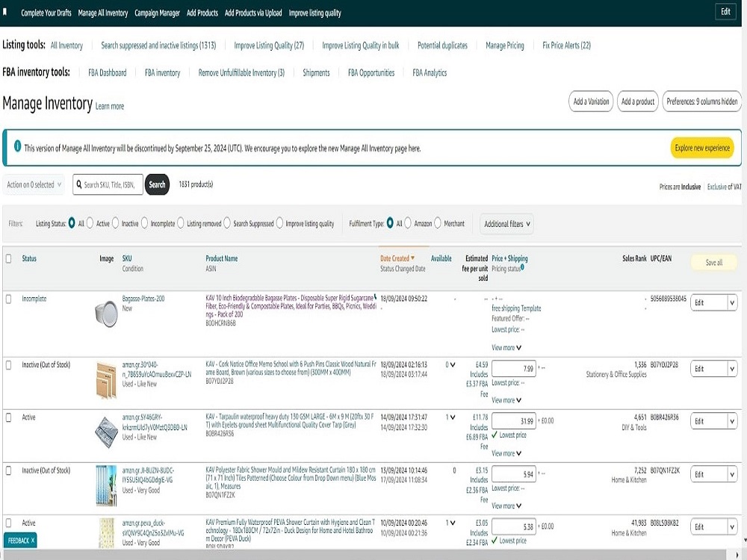747x560 pixels.
Task: Click the magnifier icon in search box
Action: click(x=79, y=184)
